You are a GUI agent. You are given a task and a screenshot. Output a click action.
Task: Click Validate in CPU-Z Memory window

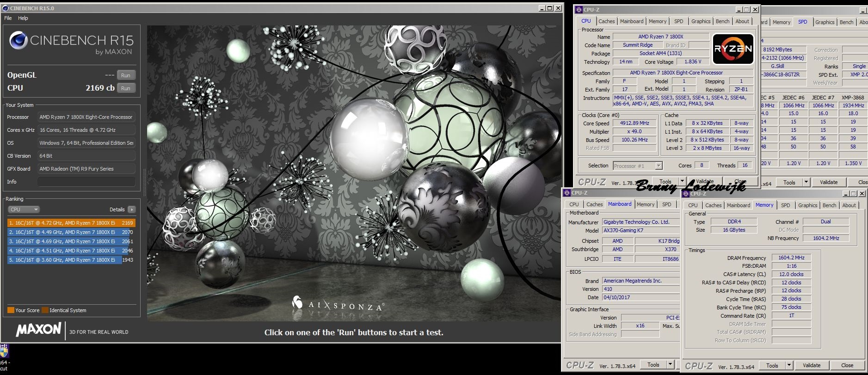pyautogui.click(x=812, y=365)
